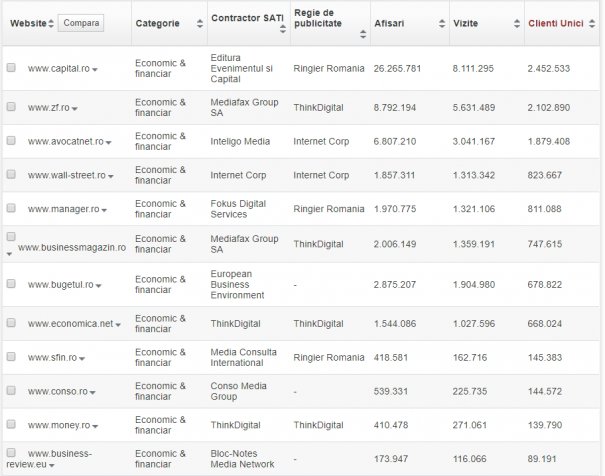Click the Compara button
Screen dimensions: 605x476
coord(80,22)
